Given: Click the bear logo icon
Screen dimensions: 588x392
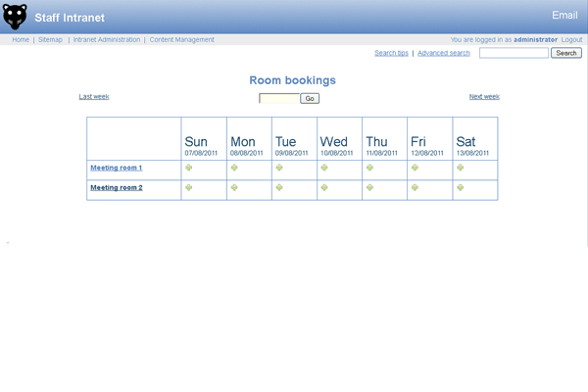Looking at the screenshot, I should (x=15, y=17).
